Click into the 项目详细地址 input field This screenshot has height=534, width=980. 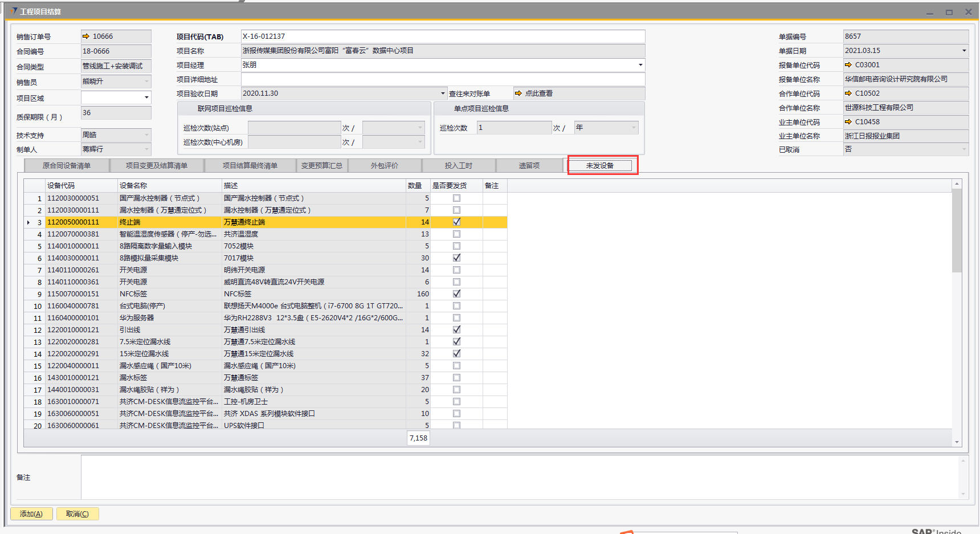pyautogui.click(x=442, y=79)
